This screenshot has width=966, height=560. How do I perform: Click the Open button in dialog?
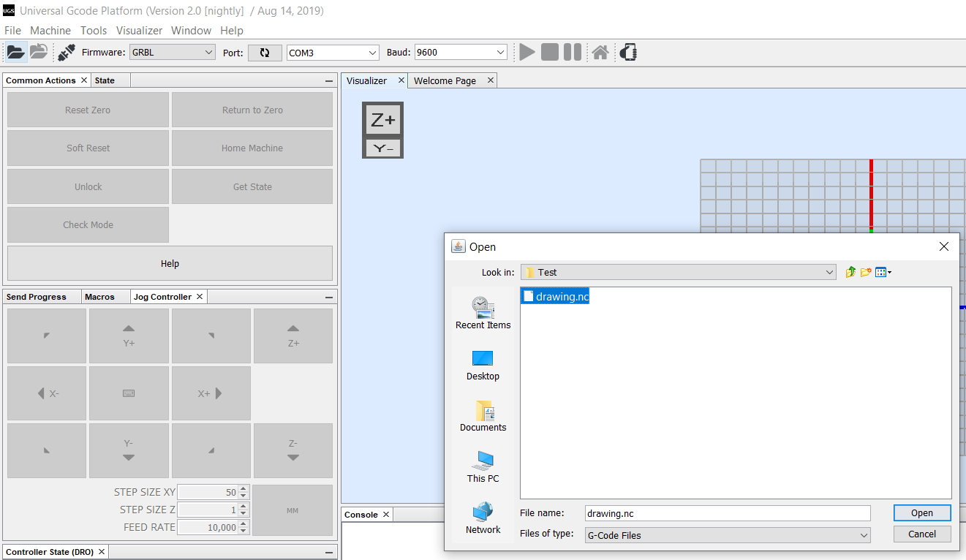[x=921, y=512]
